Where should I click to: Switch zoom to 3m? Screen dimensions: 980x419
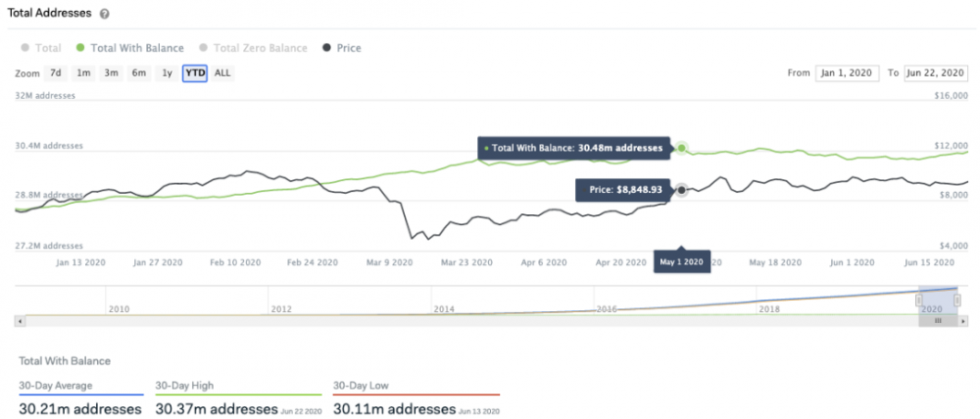click(x=111, y=73)
